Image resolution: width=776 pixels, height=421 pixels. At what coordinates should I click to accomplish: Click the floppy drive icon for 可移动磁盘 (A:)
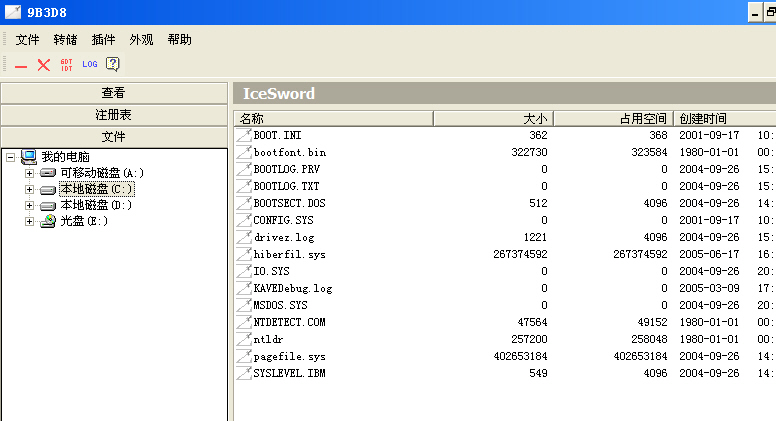(48, 173)
